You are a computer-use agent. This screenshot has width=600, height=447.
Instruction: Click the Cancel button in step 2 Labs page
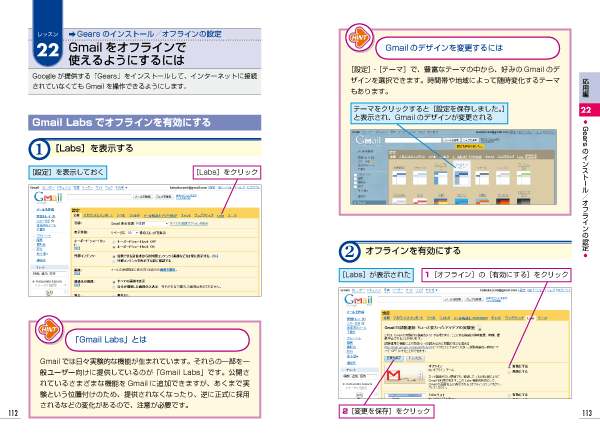click(415, 358)
